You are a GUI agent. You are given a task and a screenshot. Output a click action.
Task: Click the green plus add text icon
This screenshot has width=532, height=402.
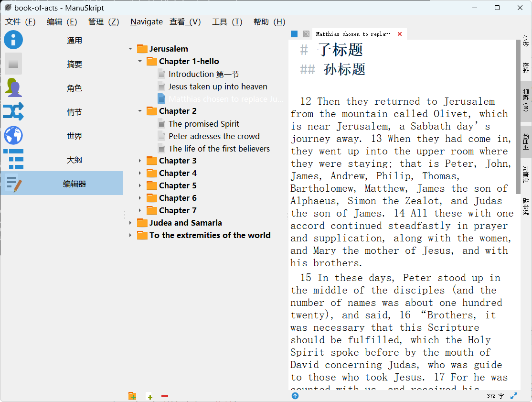click(149, 396)
